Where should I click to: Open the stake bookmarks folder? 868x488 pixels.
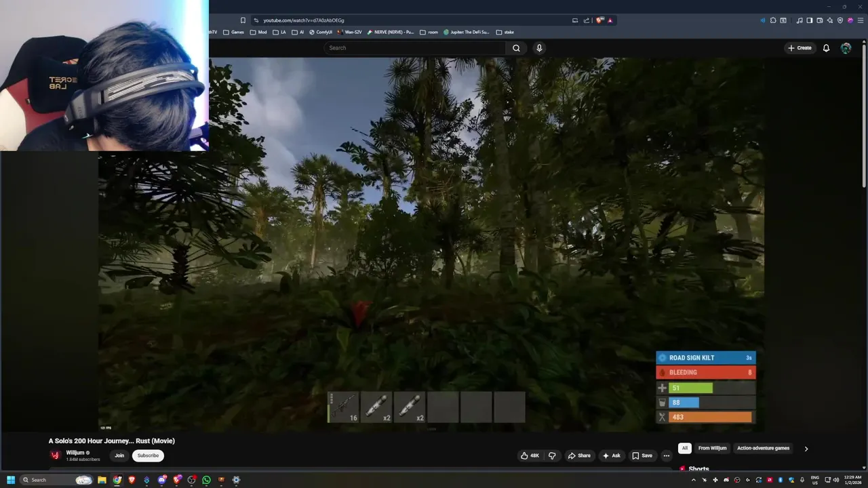tap(505, 32)
